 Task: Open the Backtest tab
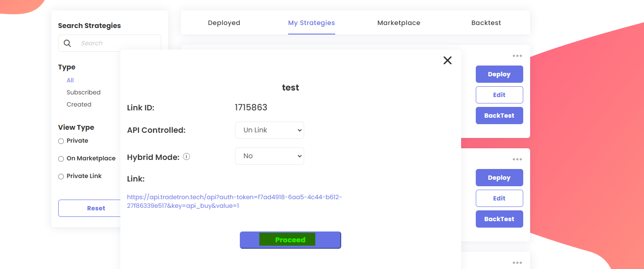486,22
